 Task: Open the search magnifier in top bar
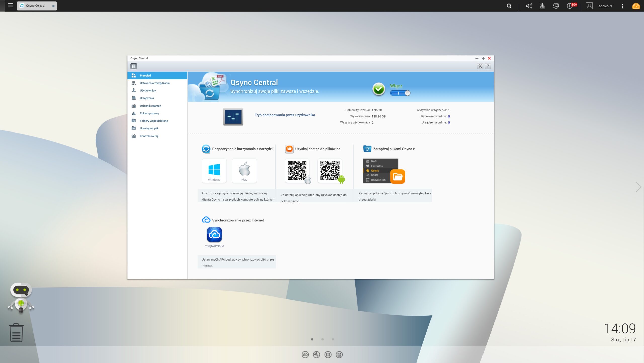tap(509, 6)
